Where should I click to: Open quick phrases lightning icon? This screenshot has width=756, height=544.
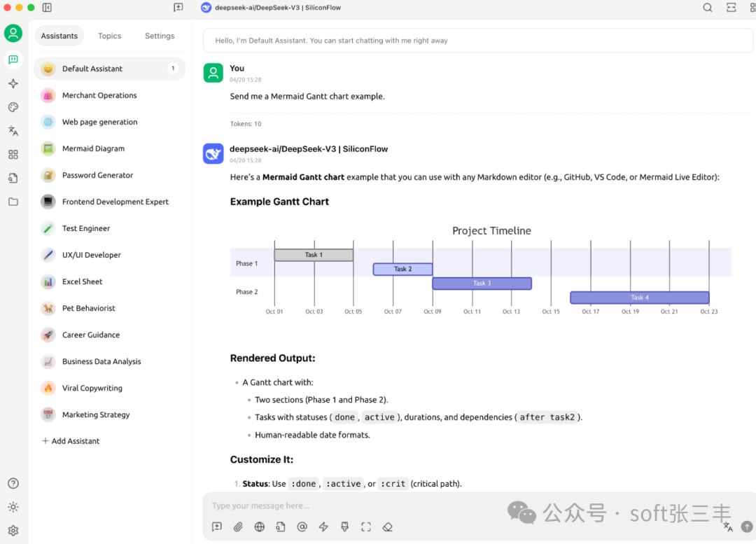pos(323,526)
